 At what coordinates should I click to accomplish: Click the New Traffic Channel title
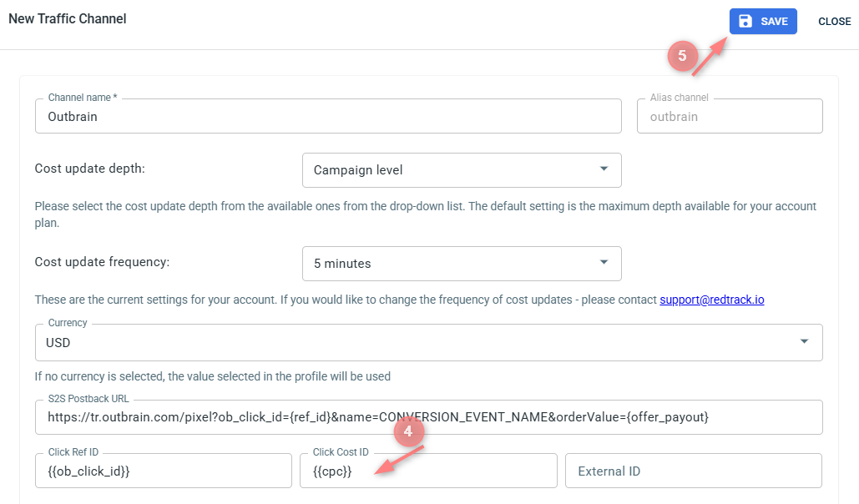tap(68, 18)
